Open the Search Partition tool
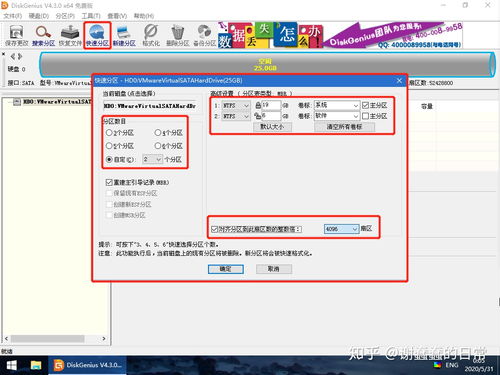This screenshot has width=500, height=375. coord(43,36)
